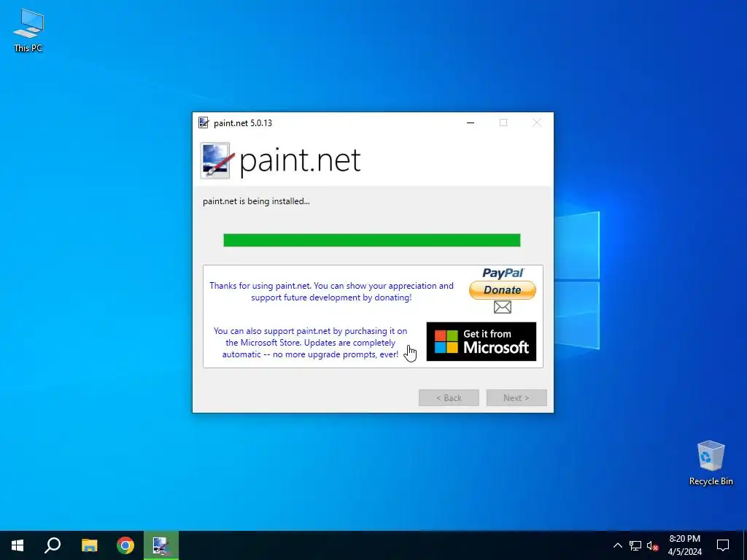Open File Explorer from taskbar

89,545
